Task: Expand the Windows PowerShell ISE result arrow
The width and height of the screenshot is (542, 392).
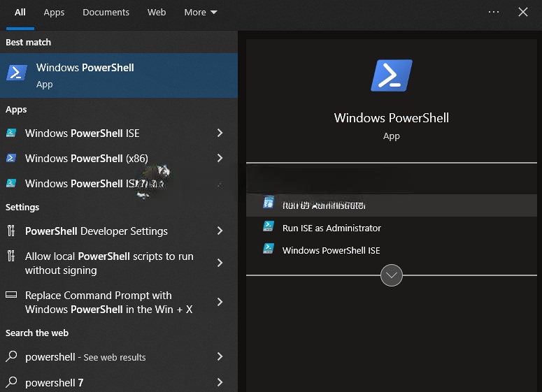Action: coord(220,133)
